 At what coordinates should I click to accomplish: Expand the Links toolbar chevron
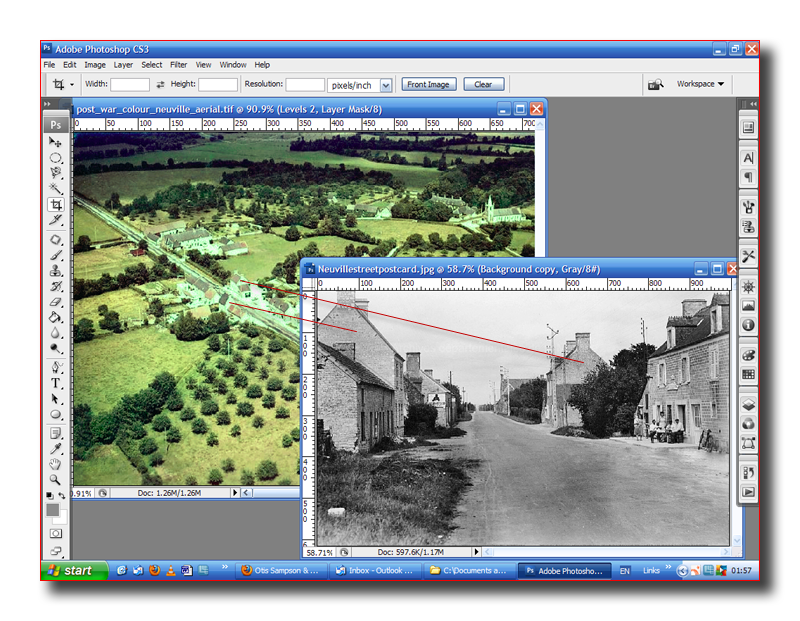coord(668,567)
